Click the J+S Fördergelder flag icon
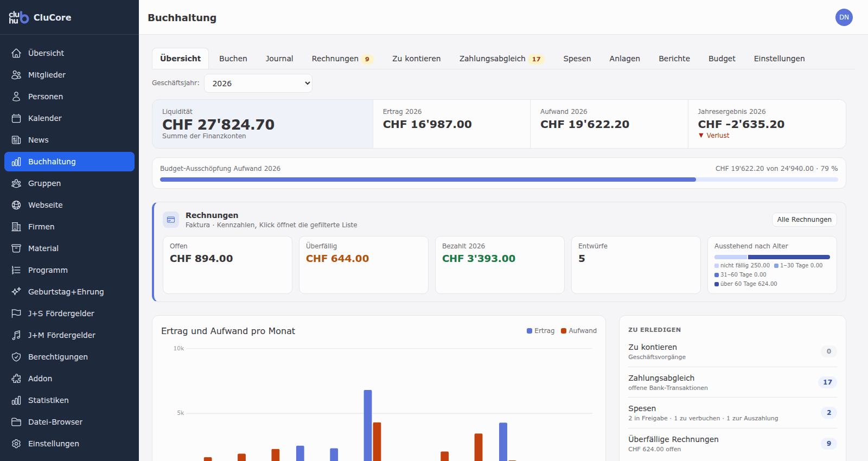This screenshot has width=868, height=461. click(x=16, y=313)
